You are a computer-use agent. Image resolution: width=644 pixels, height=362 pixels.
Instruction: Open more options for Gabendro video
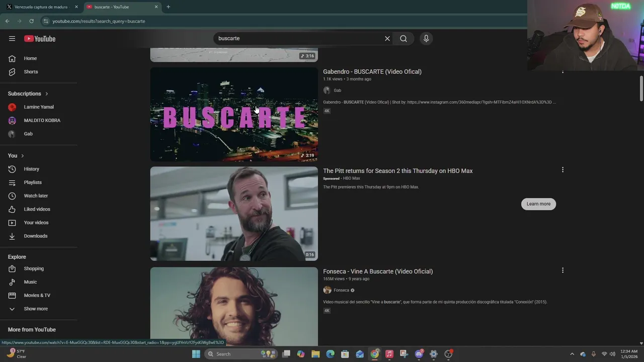562,71
